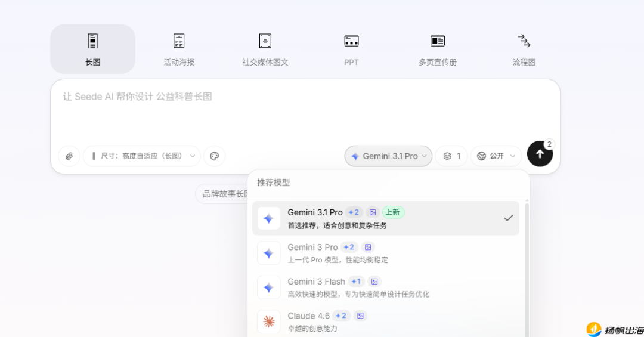The image size is (644, 337).
Task: Collapse the Gemini 3.1 Pro model selector
Action: coord(388,156)
